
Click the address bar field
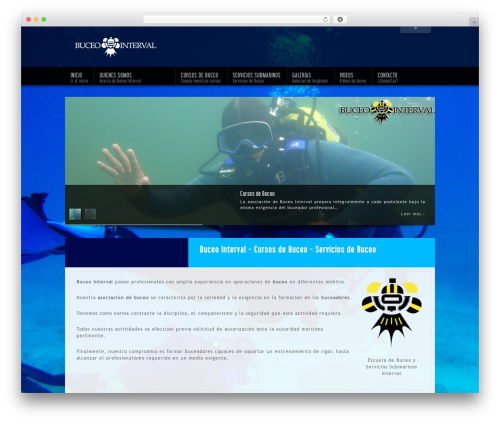[x=237, y=19]
